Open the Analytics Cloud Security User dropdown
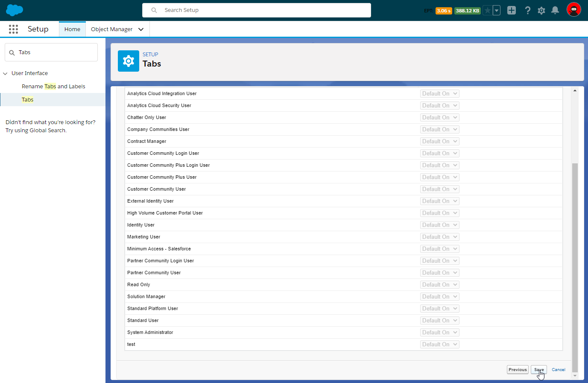 click(x=439, y=105)
